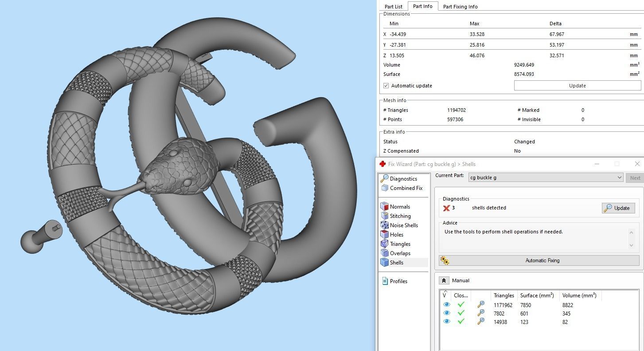The image size is (644, 351).
Task: Hide the shell with 1171962 triangles
Action: pyautogui.click(x=446, y=305)
